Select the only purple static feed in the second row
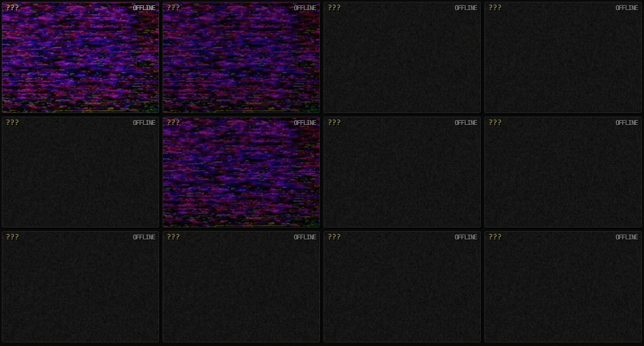This screenshot has height=346, width=644. (x=241, y=172)
